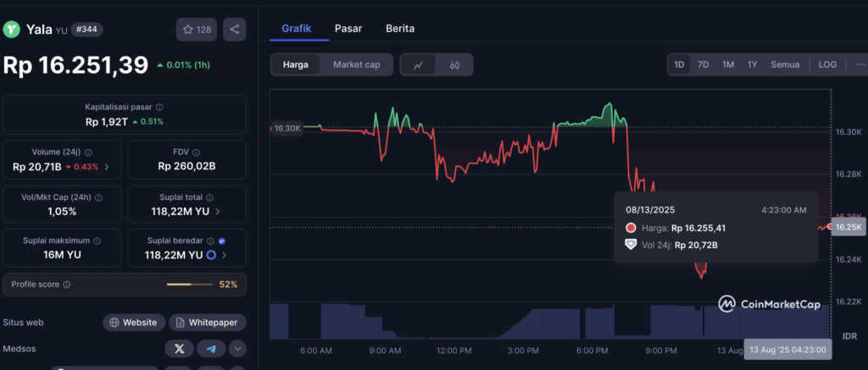The height and width of the screenshot is (370, 868).
Task: Click the 52% profile score value
Action: point(228,284)
